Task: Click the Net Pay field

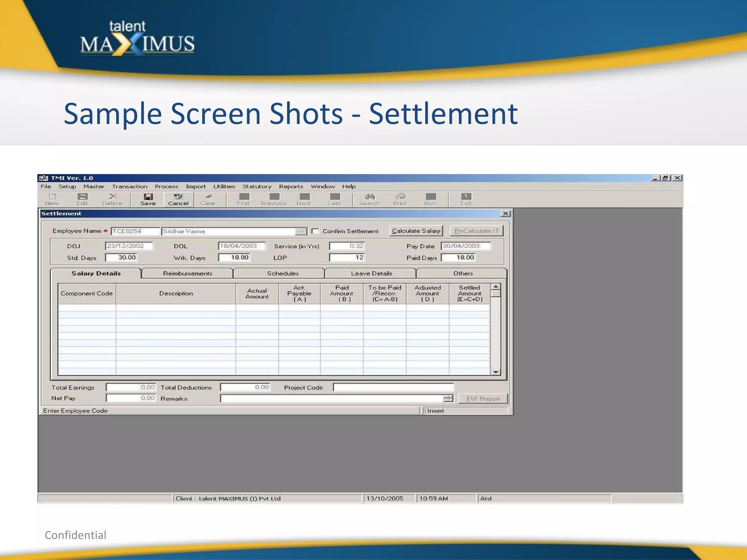Action: [x=131, y=398]
